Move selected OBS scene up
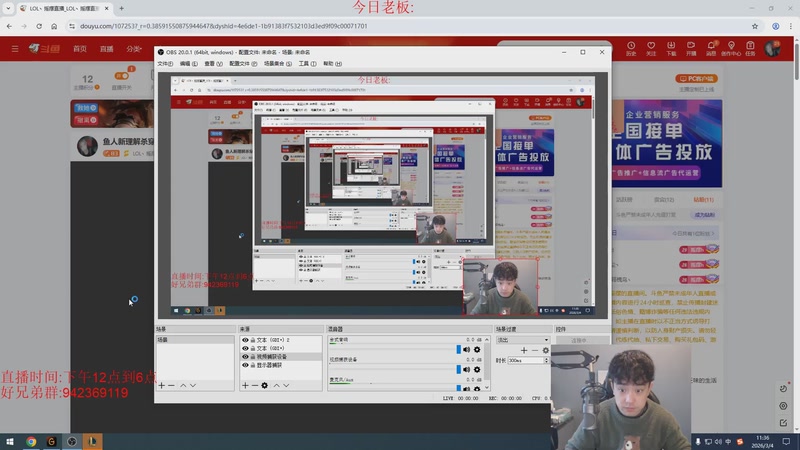 (x=183, y=386)
